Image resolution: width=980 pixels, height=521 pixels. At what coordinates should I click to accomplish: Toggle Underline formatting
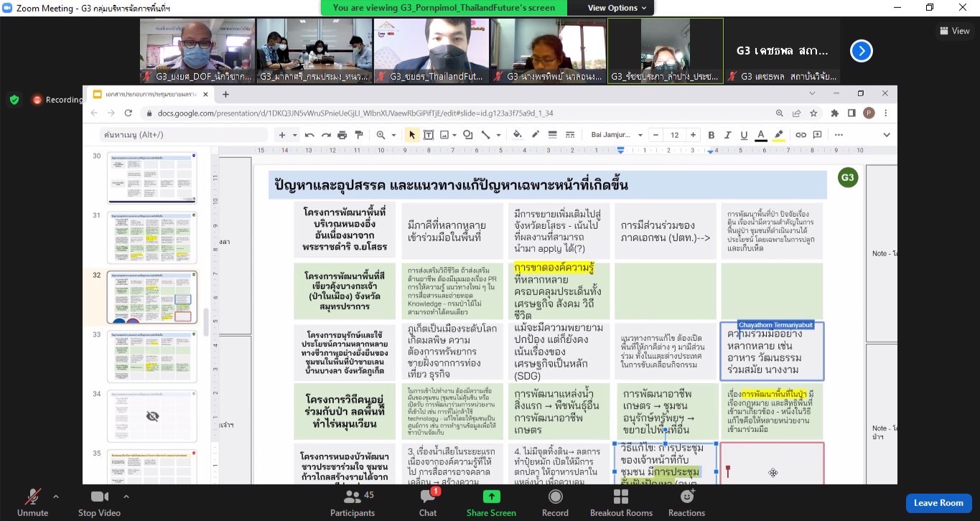(744, 135)
